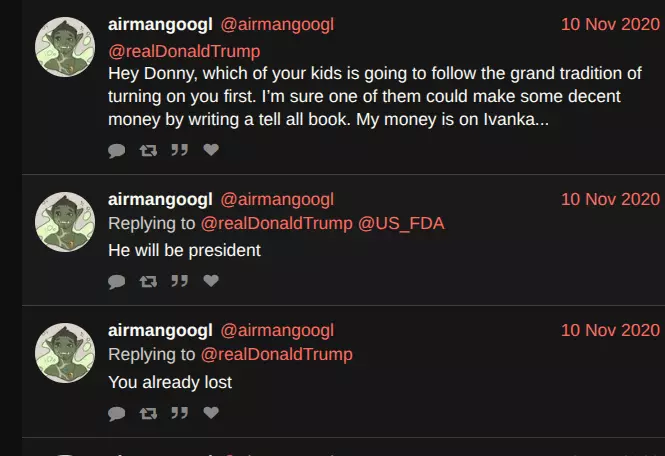The image size is (665, 456).
Task: Open @airmangoogl handle in first tweet
Action: click(277, 25)
